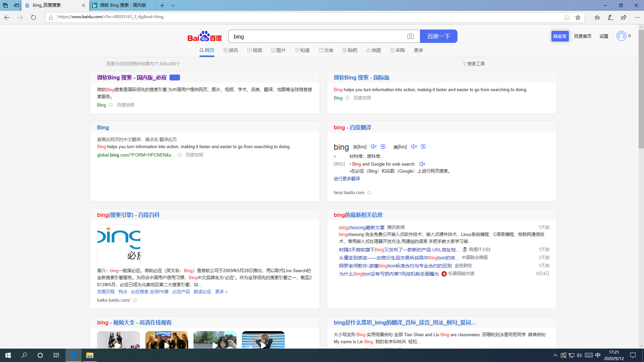Click the 搜索工具 funnel icon
644x362 pixels.
464,63
